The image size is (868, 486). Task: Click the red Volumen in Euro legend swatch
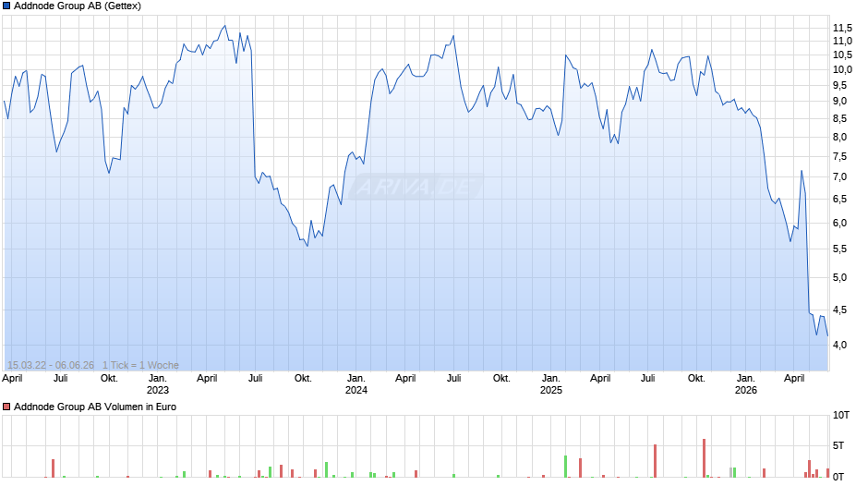tap(6, 407)
